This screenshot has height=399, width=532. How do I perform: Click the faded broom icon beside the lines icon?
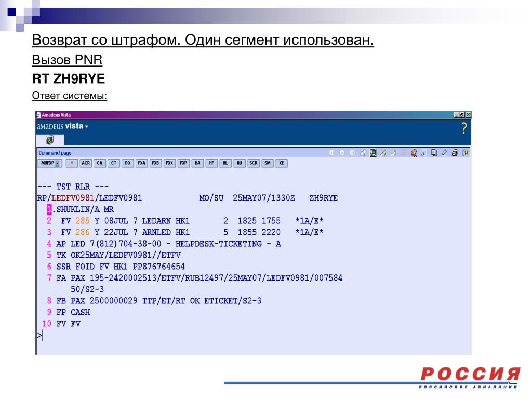pyautogui.click(x=393, y=153)
